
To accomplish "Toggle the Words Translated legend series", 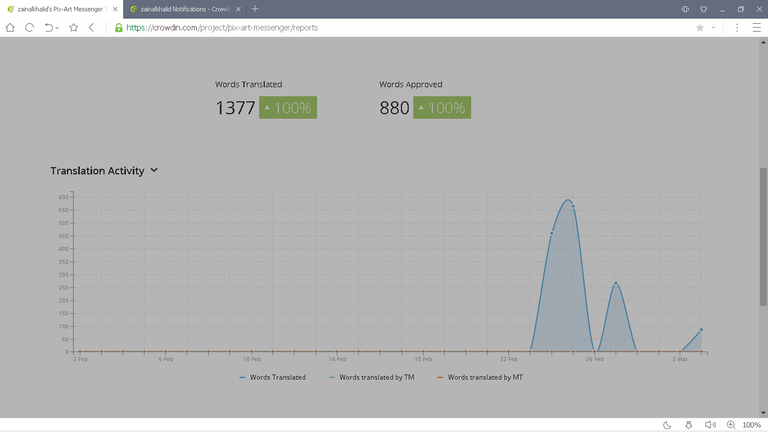I will (273, 377).
